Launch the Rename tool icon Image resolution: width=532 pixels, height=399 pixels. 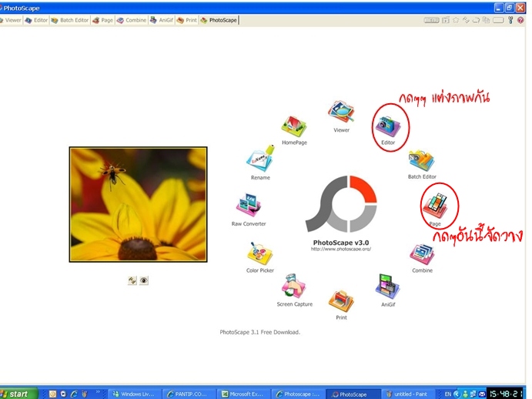[260, 159]
